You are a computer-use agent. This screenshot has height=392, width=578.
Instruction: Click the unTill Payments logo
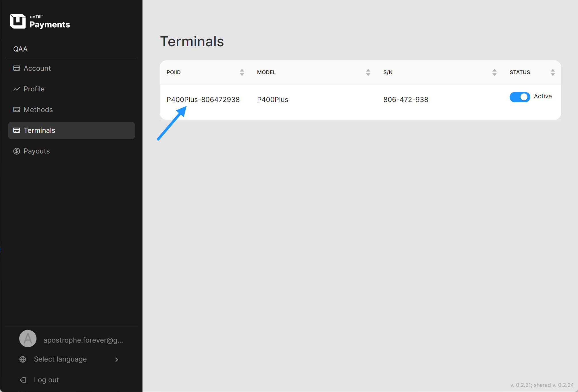40,22
